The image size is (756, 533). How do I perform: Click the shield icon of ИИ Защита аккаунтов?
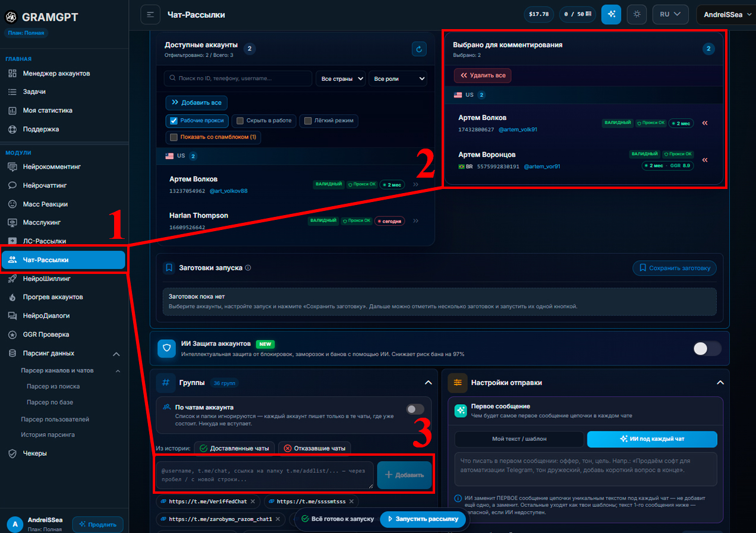(166, 349)
